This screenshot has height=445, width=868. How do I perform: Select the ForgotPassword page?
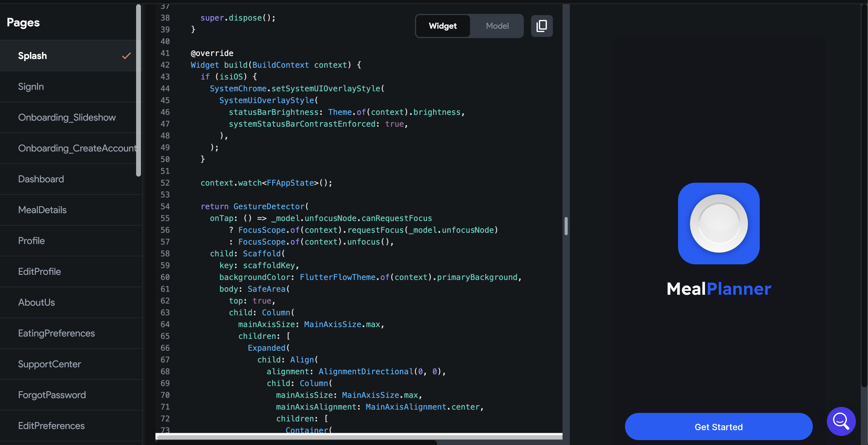52,395
